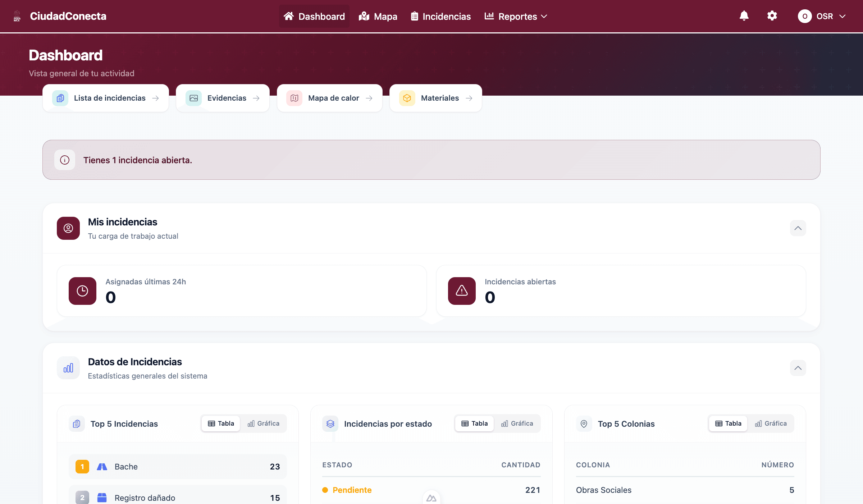This screenshot has height=504, width=863.
Task: Click the Mis incidencias user avatar icon
Action: coord(68,228)
